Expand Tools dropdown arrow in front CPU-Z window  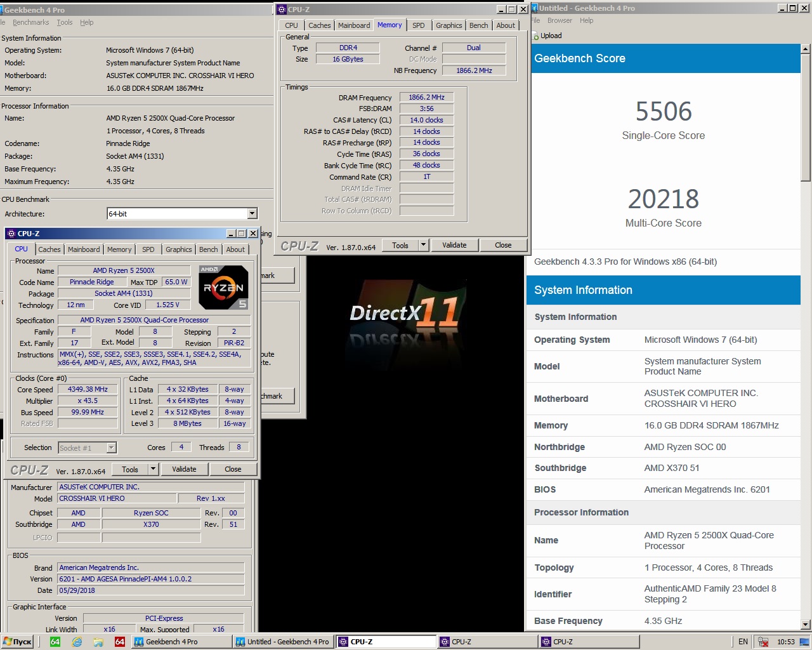154,469
